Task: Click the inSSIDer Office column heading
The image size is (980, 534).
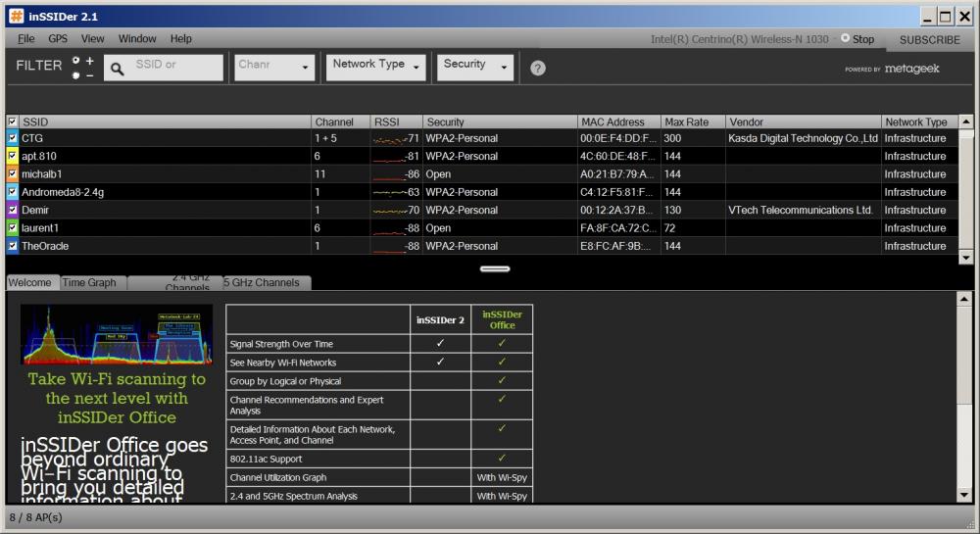Action: (x=502, y=319)
